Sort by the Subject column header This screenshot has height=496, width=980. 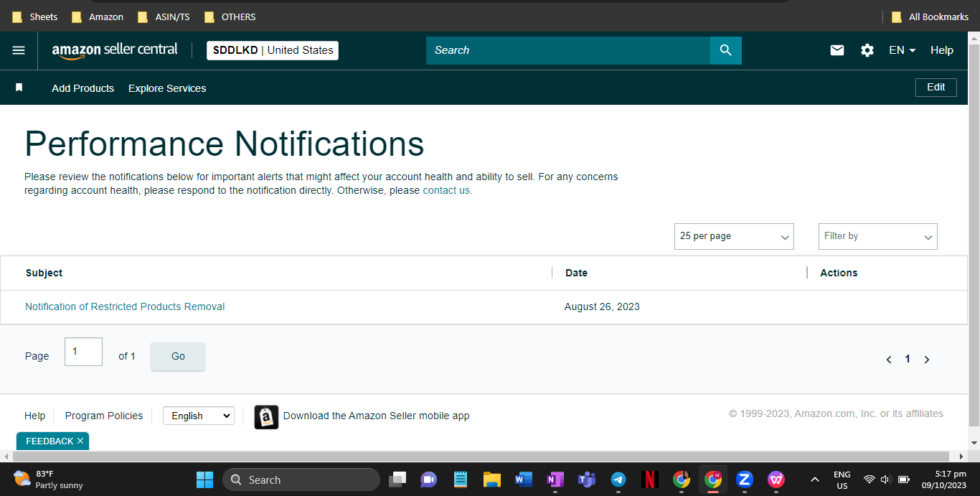[44, 273]
